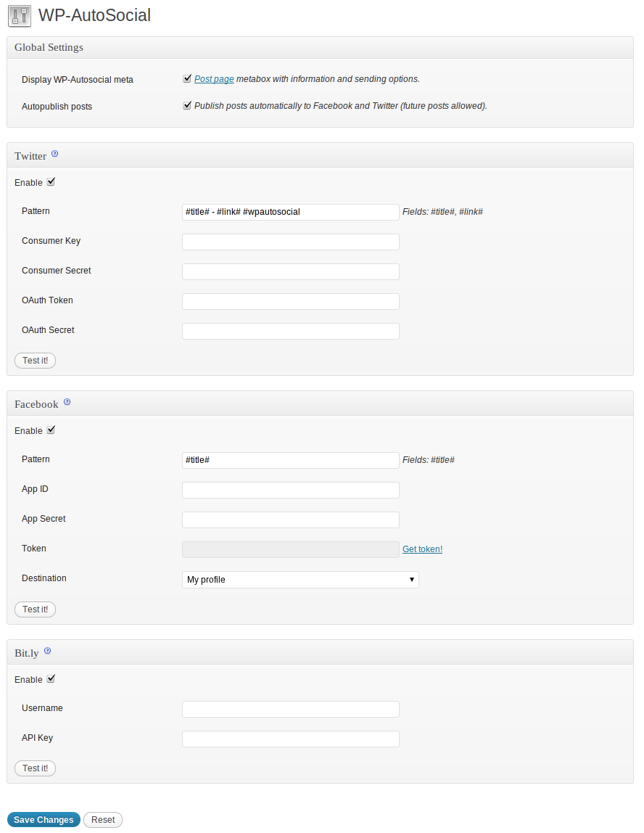Viewport: 644px width, 833px height.
Task: Focus the Twitter Consumer Key field
Action: click(290, 242)
